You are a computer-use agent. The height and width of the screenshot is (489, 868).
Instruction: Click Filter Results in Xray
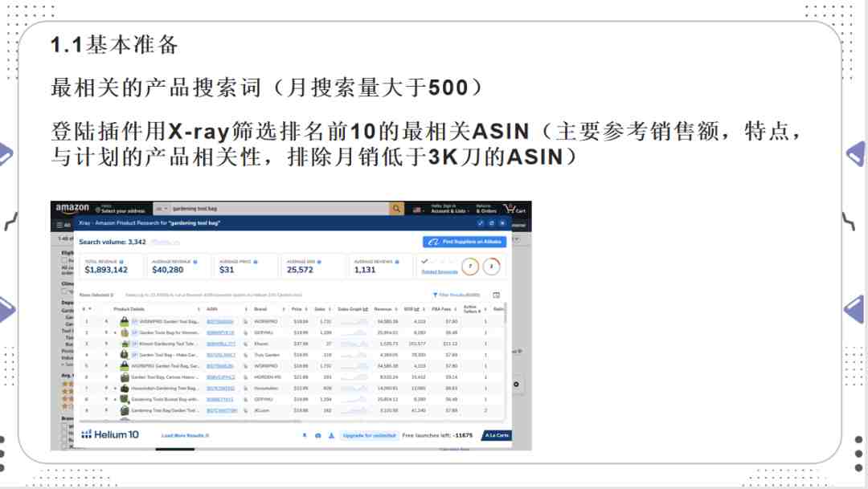click(457, 295)
